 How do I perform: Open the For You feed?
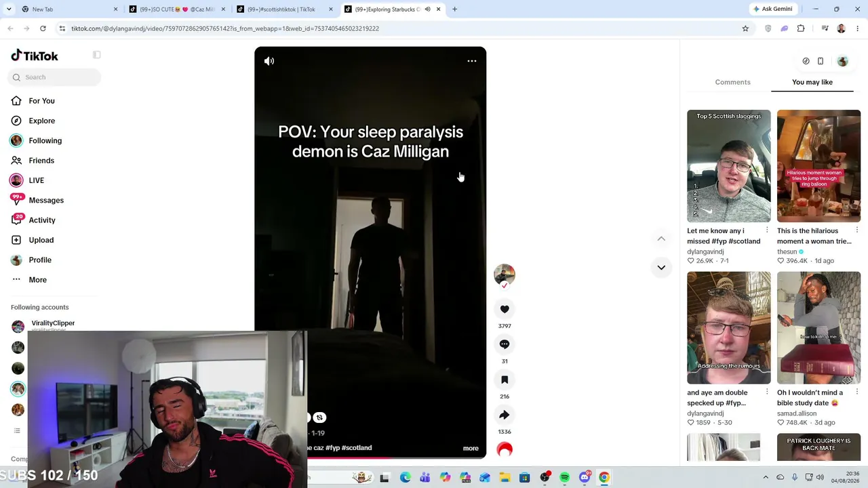click(x=41, y=101)
